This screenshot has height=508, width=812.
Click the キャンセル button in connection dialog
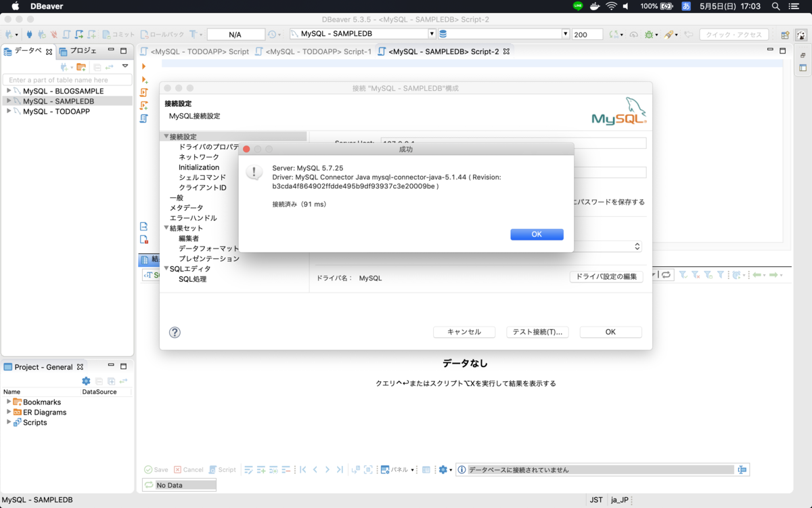click(464, 332)
